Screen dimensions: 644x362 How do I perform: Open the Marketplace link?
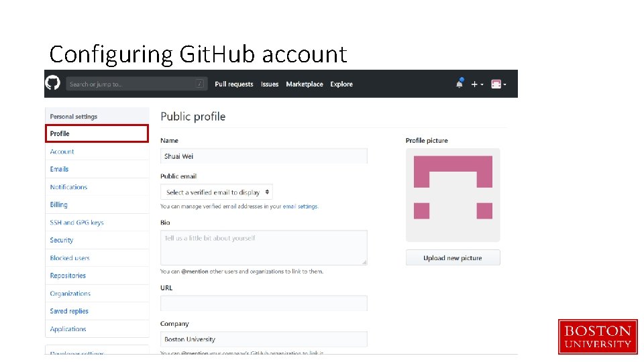tap(305, 84)
